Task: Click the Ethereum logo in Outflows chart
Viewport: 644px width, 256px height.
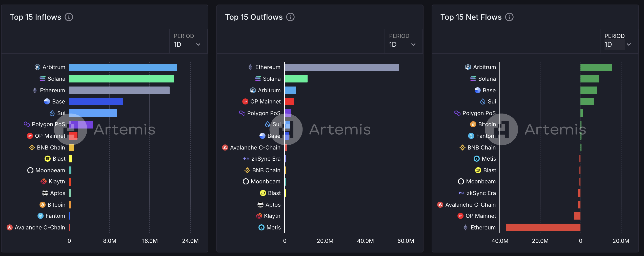Action: point(250,67)
